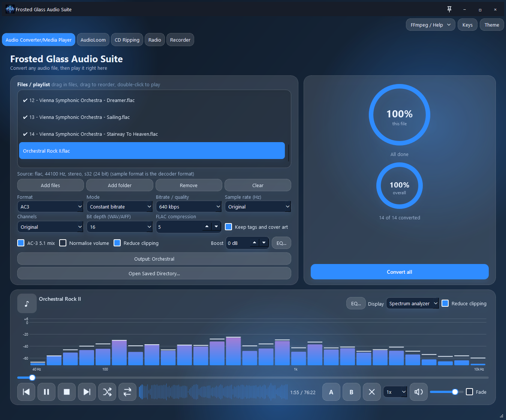Viewport: 506px width, 420px height.
Task: Skip to the next track
Action: point(87,392)
